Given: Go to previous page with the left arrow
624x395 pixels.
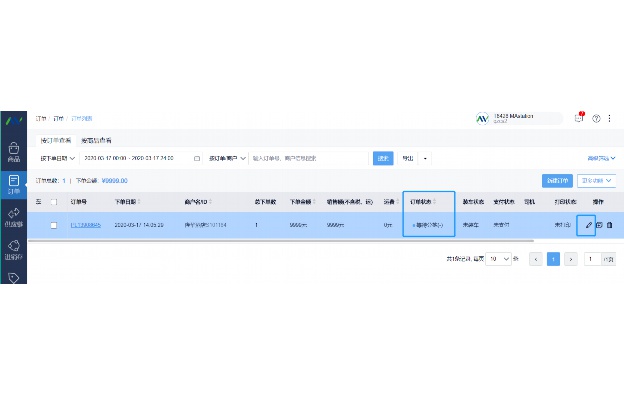Looking at the screenshot, I should point(536,259).
